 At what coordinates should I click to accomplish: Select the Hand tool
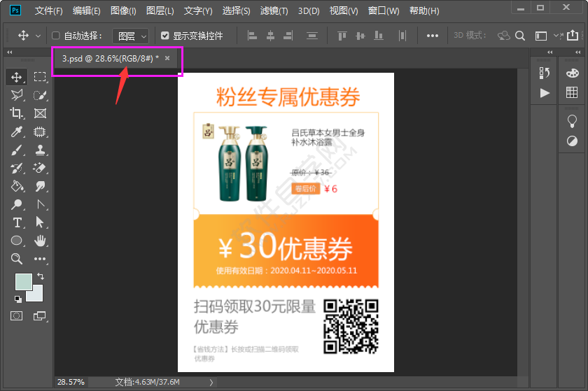click(40, 241)
